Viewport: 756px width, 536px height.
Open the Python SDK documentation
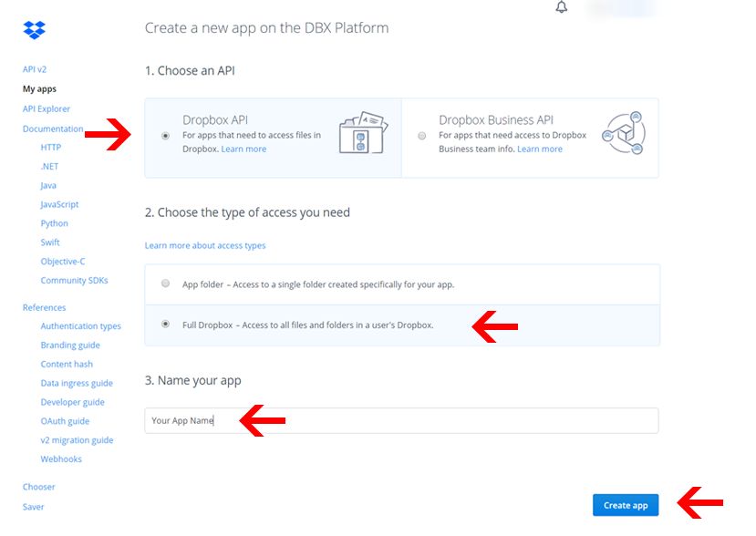(54, 222)
